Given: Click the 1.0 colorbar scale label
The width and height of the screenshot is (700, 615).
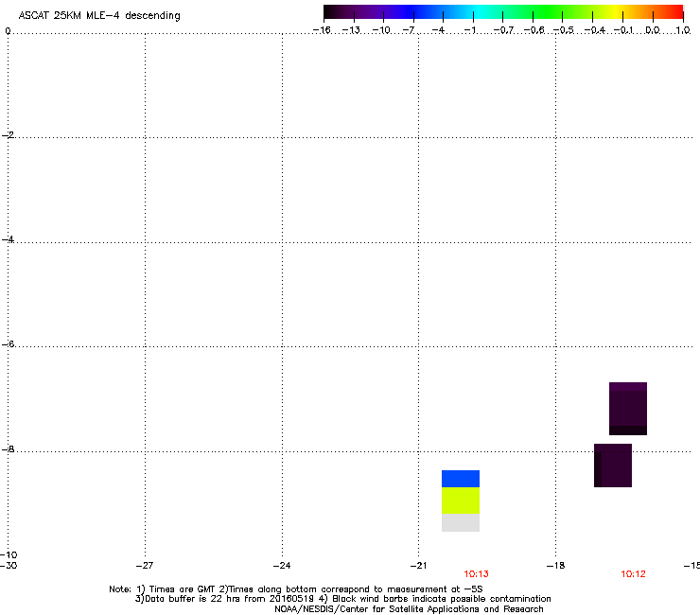Looking at the screenshot, I should (683, 30).
